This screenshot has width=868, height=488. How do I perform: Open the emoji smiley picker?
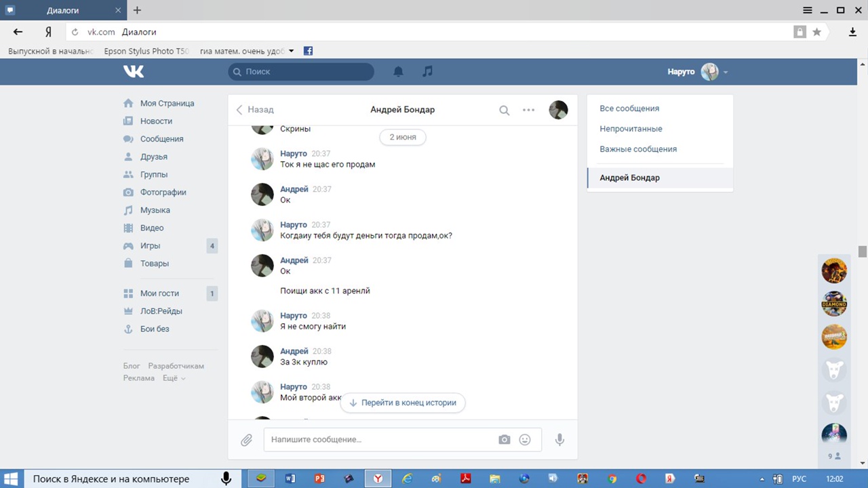click(x=524, y=440)
